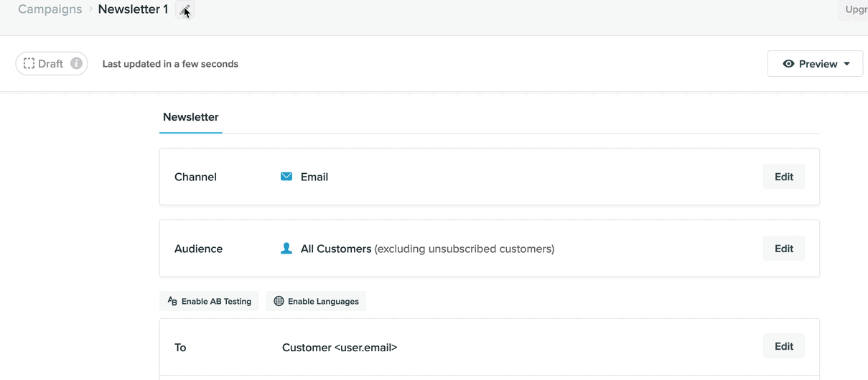Viewport: 868px width, 380px height.
Task: Edit the Audience setting
Action: [x=783, y=249]
